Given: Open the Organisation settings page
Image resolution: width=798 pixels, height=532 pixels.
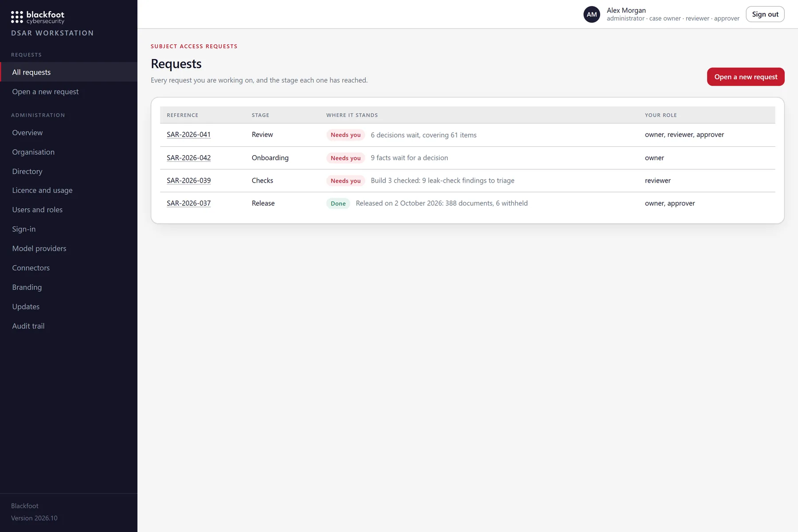Looking at the screenshot, I should click(x=69, y=152).
